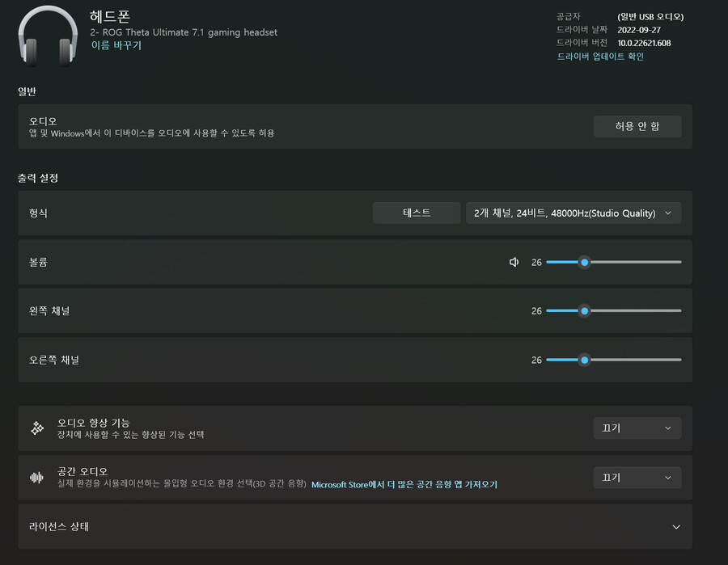
Task: Click 허용 안 함 button
Action: [637, 126]
